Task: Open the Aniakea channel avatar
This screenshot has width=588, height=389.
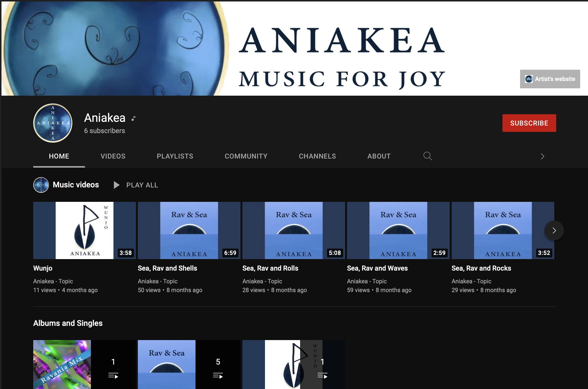Action: pyautogui.click(x=53, y=123)
